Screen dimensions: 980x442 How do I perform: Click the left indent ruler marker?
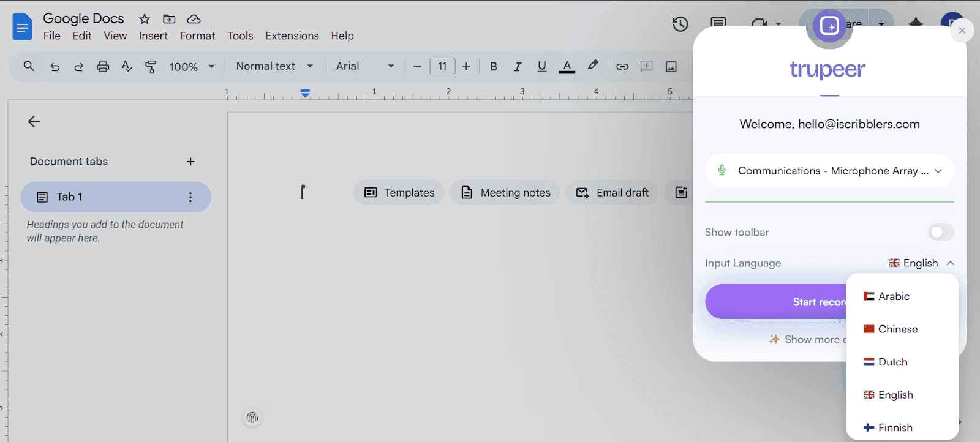(x=305, y=94)
